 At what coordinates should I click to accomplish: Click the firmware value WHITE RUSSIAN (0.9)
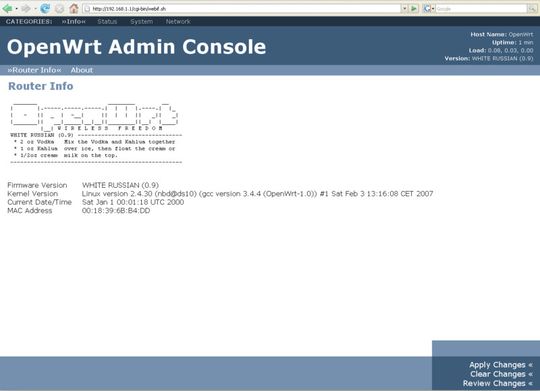pyautogui.click(x=120, y=185)
